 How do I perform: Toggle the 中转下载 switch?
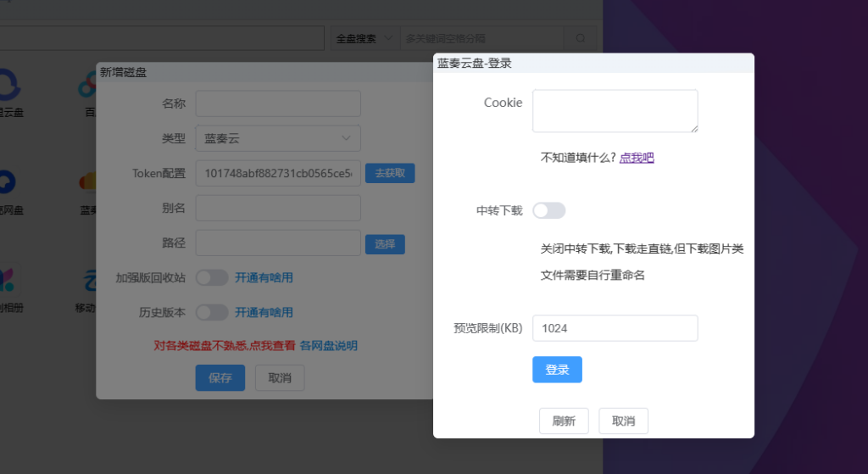(x=549, y=210)
